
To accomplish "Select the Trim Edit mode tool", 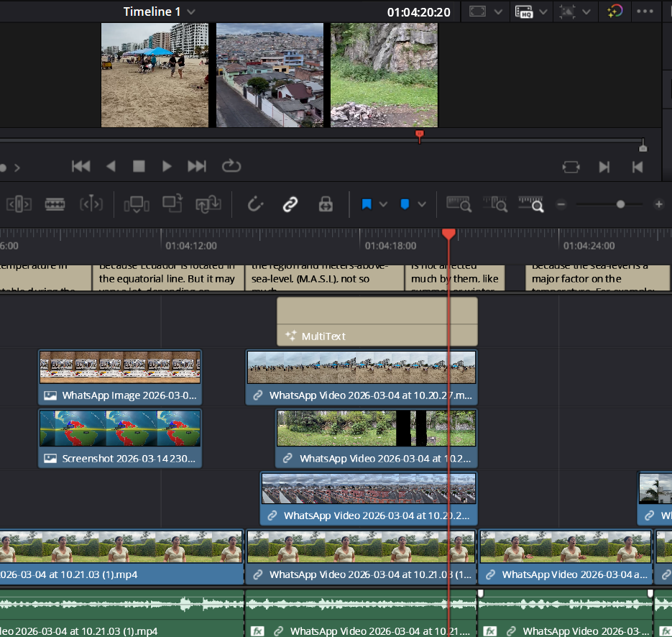I will (19, 204).
